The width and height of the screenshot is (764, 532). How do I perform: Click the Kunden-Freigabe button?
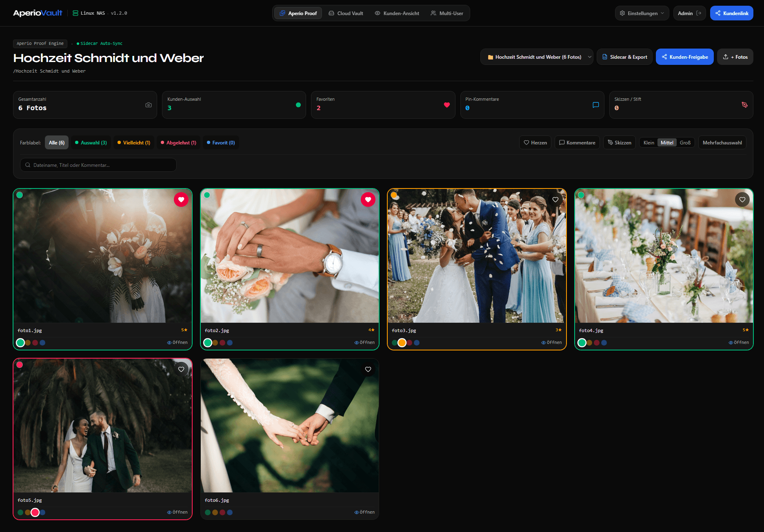point(685,57)
